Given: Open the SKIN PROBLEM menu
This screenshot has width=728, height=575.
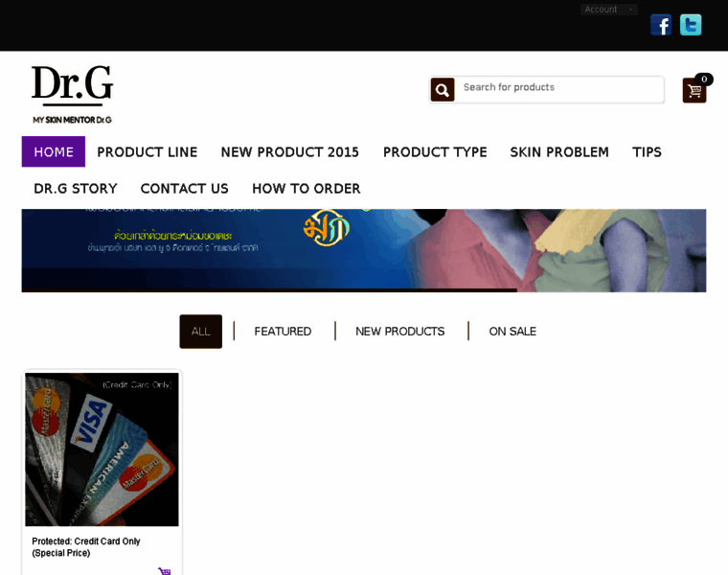Looking at the screenshot, I should click(x=559, y=151).
